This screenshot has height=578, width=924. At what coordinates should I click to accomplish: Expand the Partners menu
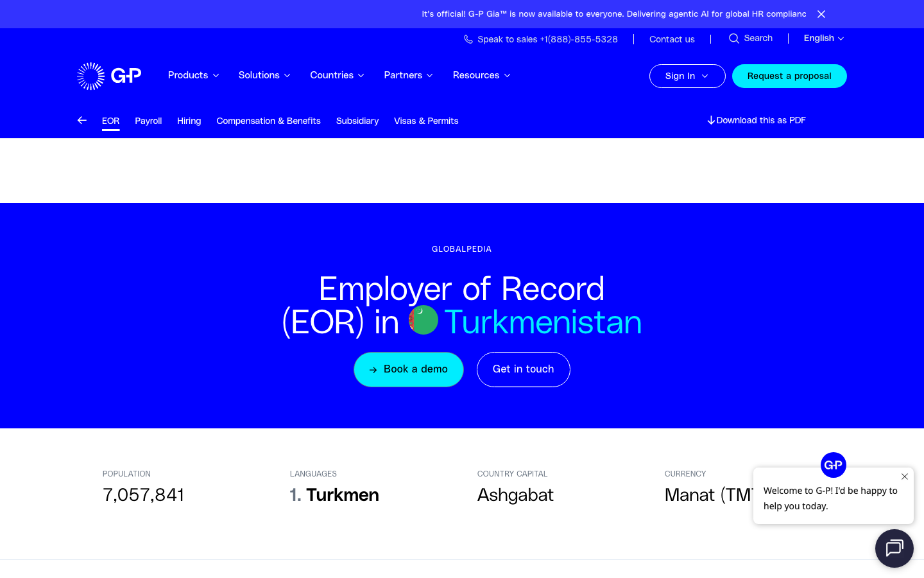tap(408, 75)
